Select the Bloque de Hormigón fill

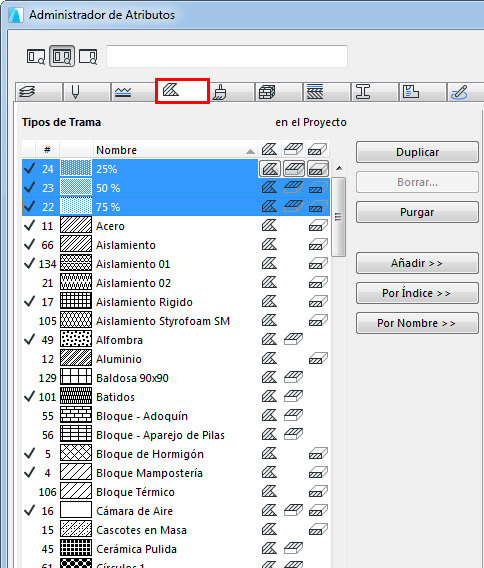pyautogui.click(x=176, y=454)
